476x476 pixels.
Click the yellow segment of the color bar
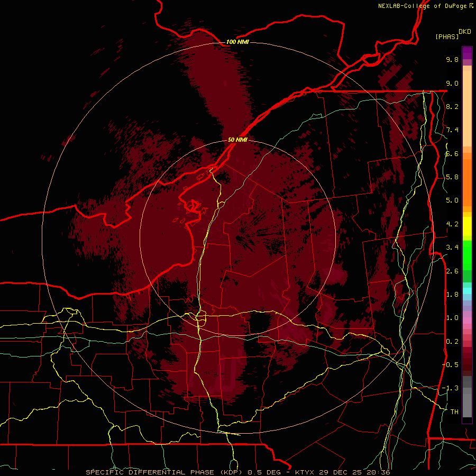pyautogui.click(x=467, y=226)
